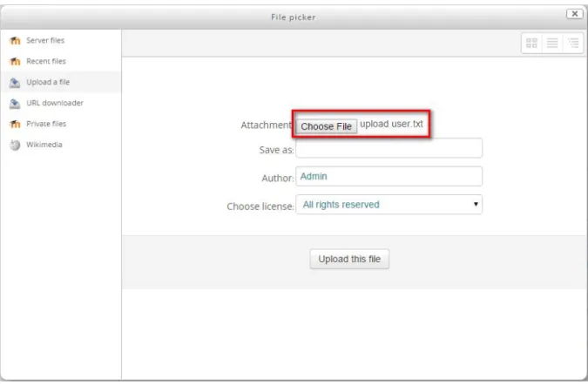Image resolution: width=588 pixels, height=386 pixels.
Task: Click the Upload this file button
Action: (x=349, y=259)
